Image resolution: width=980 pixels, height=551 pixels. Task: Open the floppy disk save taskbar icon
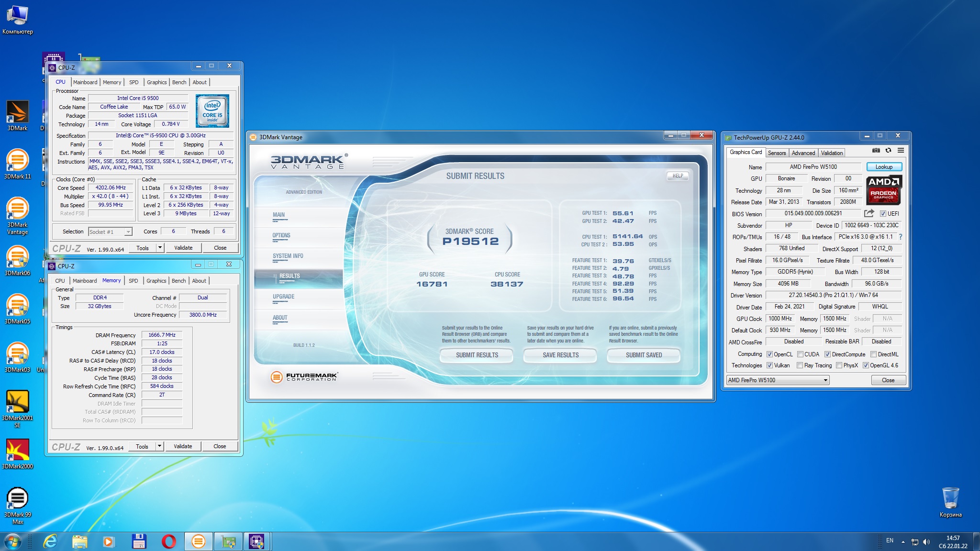[x=139, y=541]
